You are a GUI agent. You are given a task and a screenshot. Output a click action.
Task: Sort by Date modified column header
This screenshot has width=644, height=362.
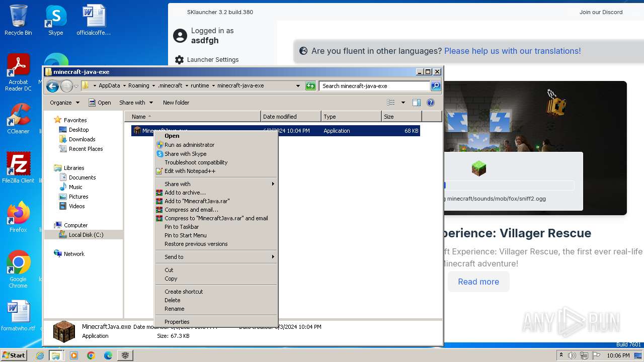pos(291,117)
